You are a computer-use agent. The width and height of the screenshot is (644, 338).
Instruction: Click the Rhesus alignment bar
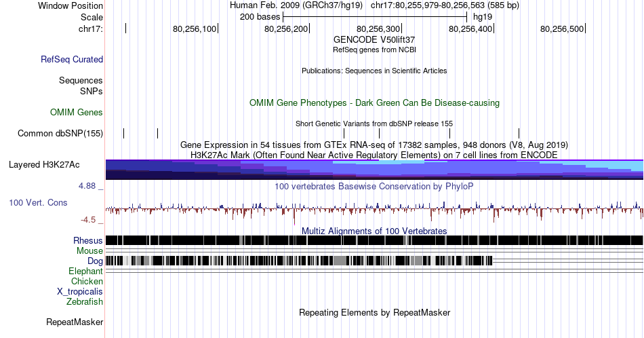tap(374, 240)
